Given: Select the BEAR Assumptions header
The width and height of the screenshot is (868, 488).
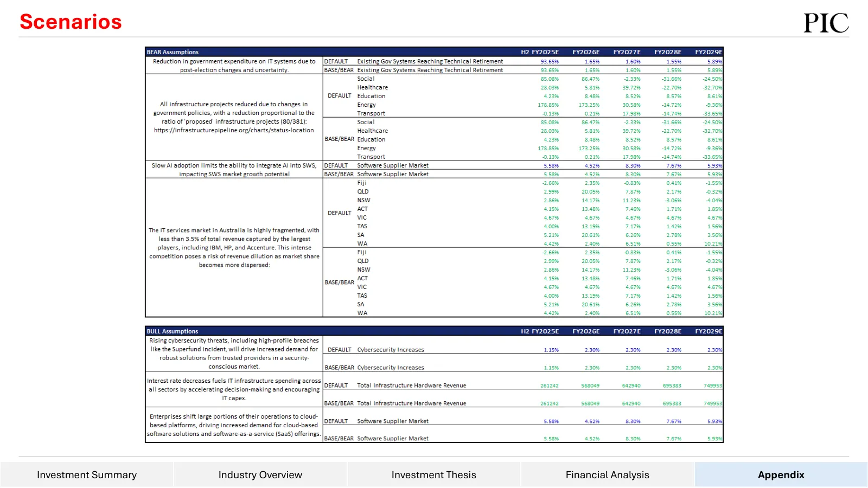Looking at the screenshot, I should coord(173,52).
